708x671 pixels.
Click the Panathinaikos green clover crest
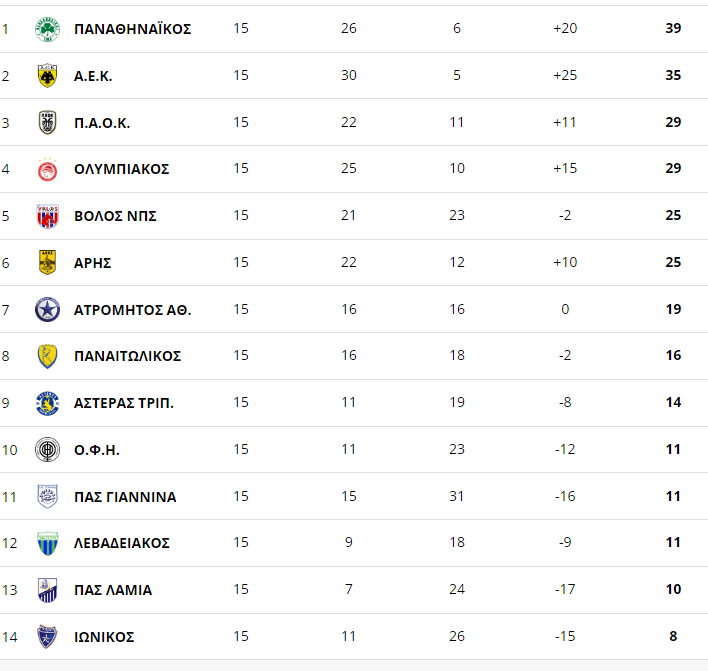[x=47, y=29]
